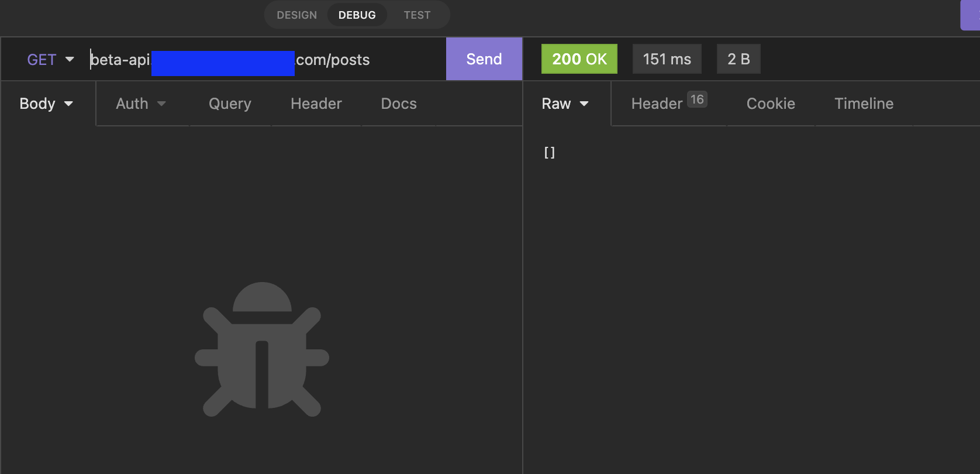Switch to TEST mode

tap(417, 15)
